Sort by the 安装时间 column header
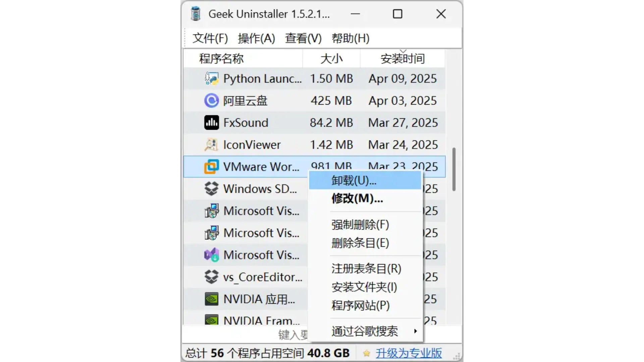The height and width of the screenshot is (362, 644). click(x=403, y=59)
